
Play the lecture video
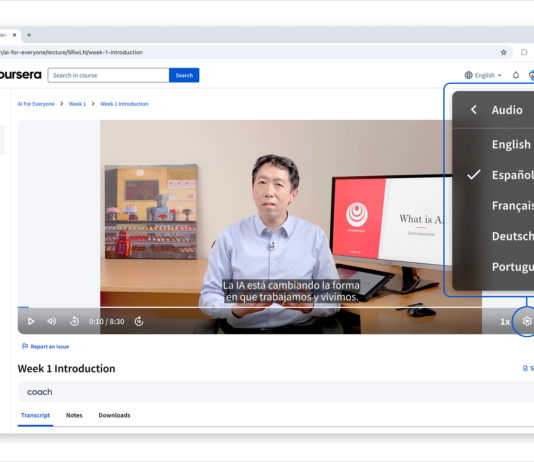point(31,321)
